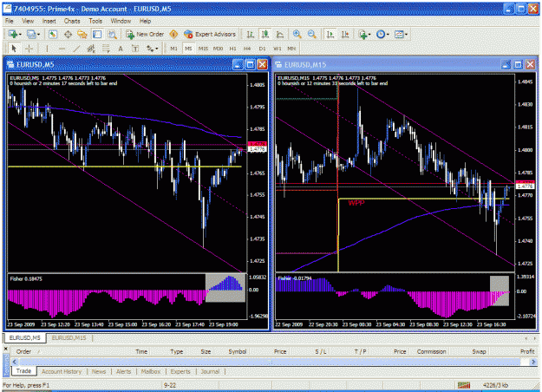
Task: Sort trades by the Symbol column header
Action: pyautogui.click(x=238, y=351)
